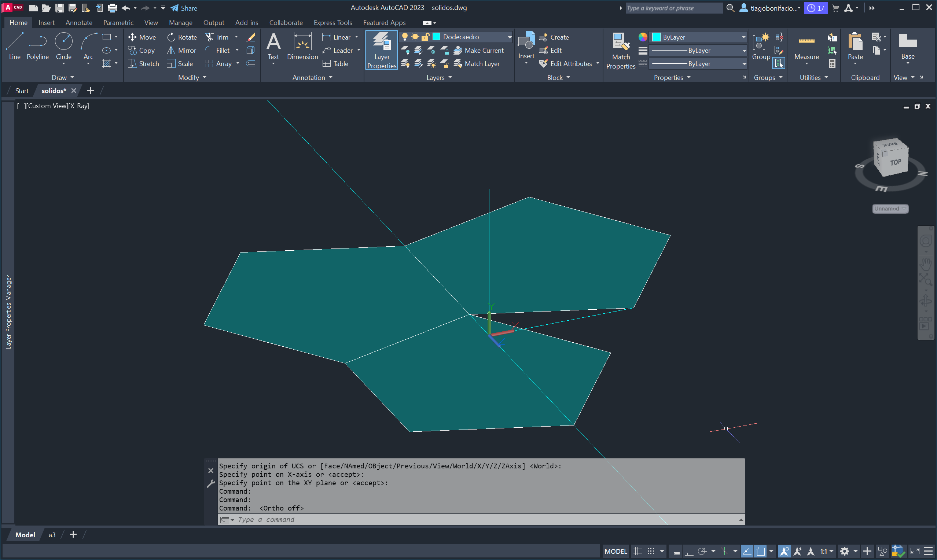Toggle the Dodecaedro layer lock
The height and width of the screenshot is (560, 937).
click(x=425, y=37)
